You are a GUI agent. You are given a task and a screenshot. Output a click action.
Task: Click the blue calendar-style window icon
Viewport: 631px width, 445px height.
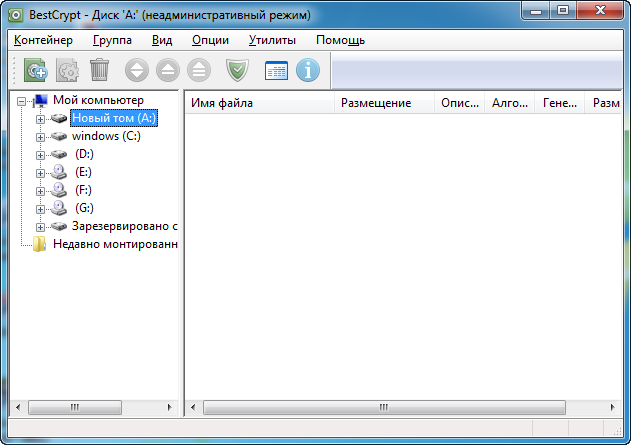[x=276, y=70]
